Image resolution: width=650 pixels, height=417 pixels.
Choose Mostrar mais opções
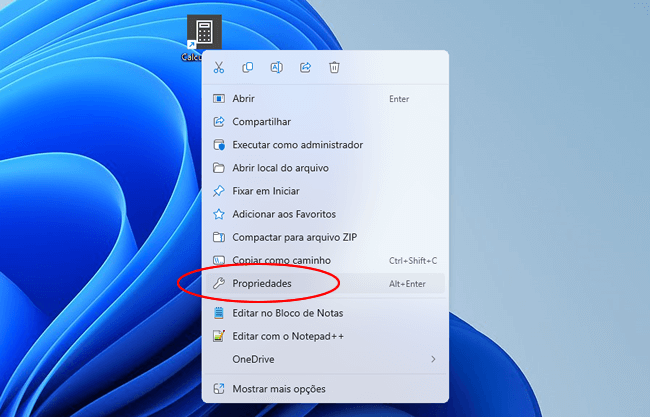point(325,389)
